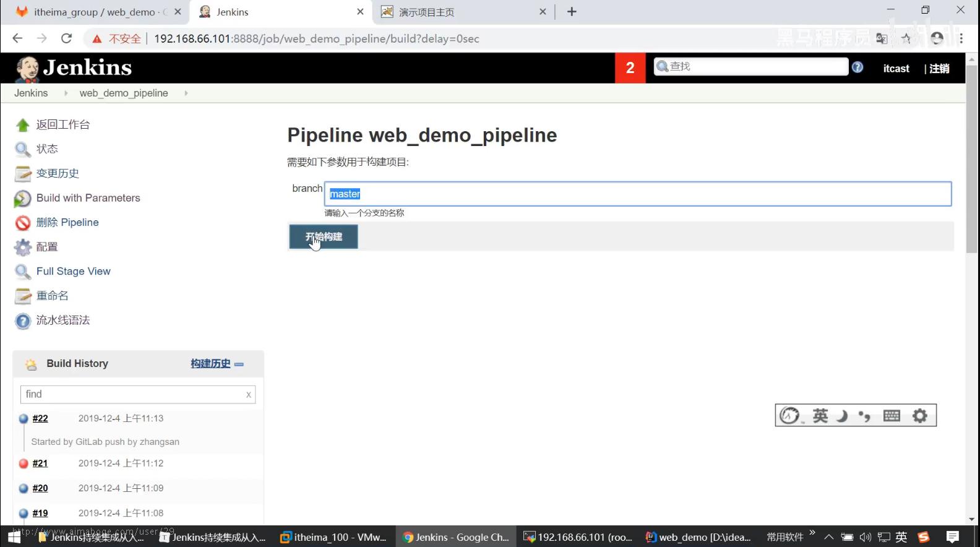Click the Build History find field
The height and width of the screenshot is (547, 980).
click(138, 395)
